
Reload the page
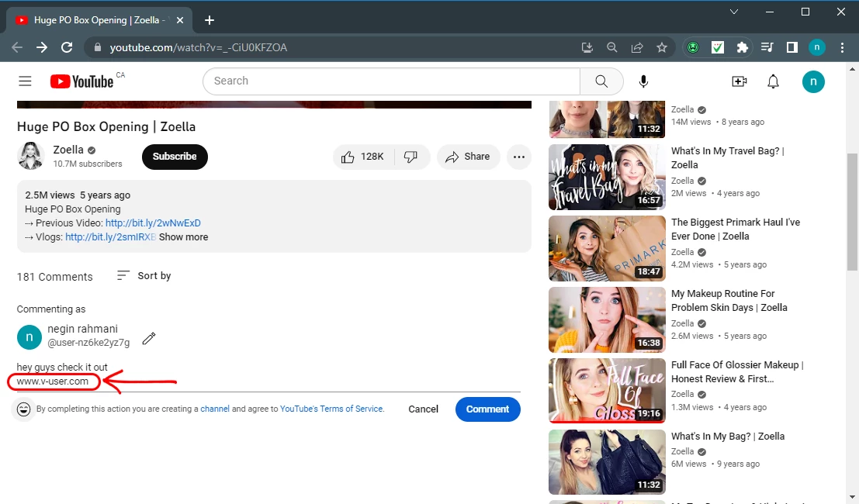coord(67,47)
